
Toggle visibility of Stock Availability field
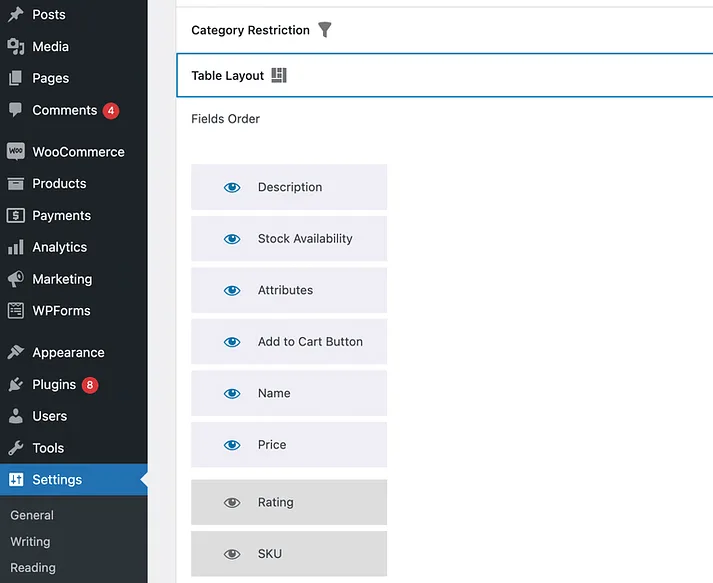click(232, 239)
